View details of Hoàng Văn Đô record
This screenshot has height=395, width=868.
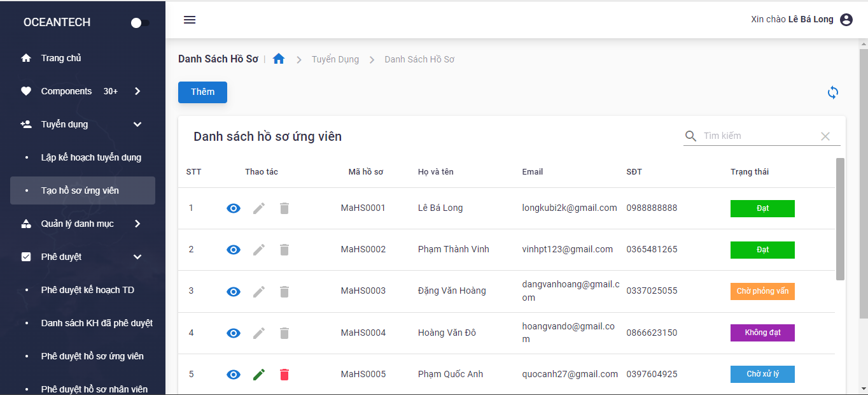point(234,333)
